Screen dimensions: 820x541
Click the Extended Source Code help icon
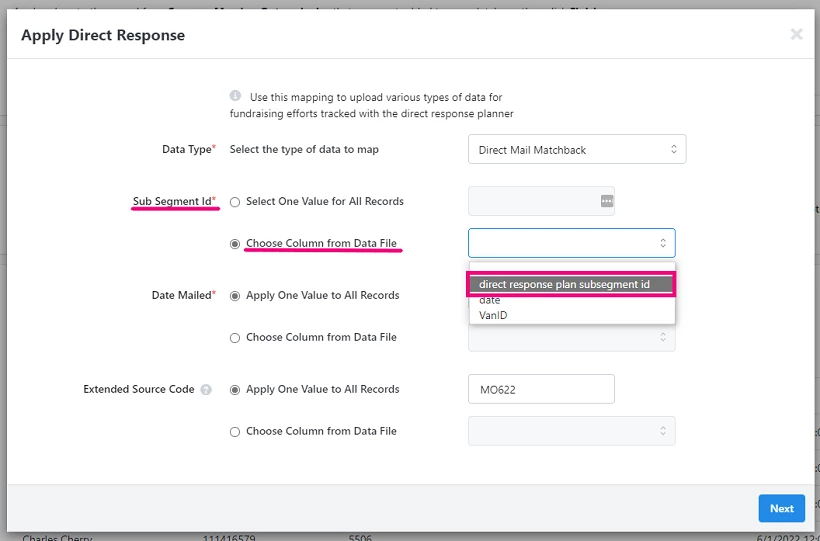tap(206, 390)
